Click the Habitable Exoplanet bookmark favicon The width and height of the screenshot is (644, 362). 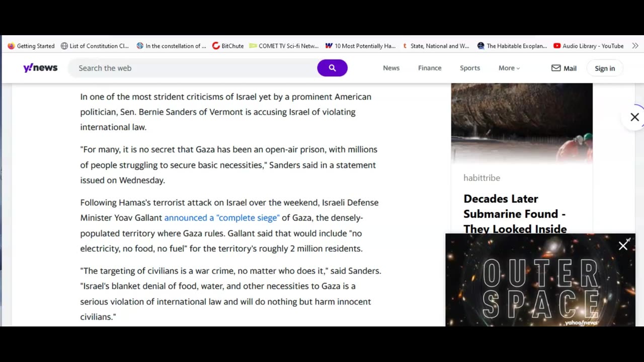(x=480, y=46)
